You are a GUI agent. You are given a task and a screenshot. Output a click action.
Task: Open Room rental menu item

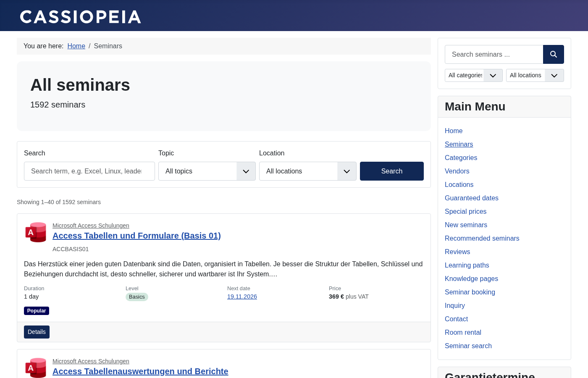[x=463, y=333]
